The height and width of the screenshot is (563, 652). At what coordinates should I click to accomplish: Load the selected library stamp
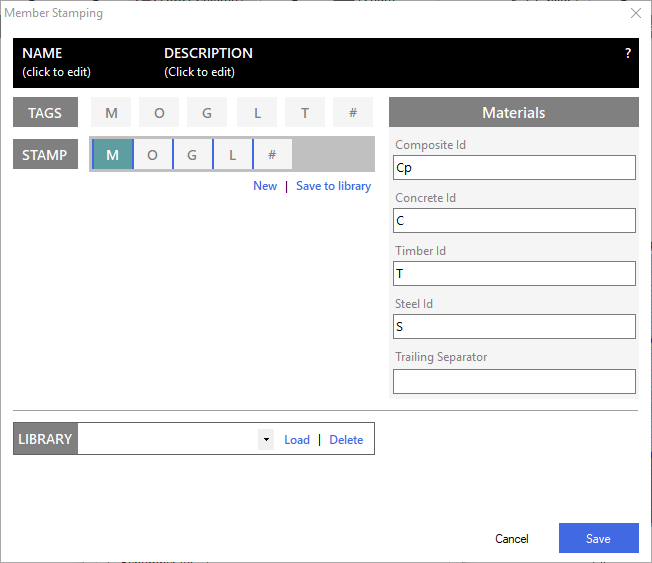(x=297, y=440)
